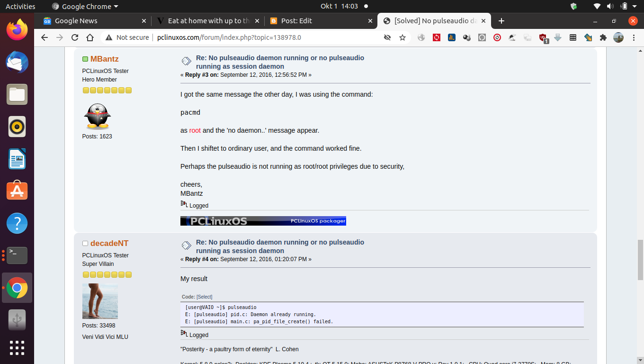Screen dimensions: 644x364
Task: Launch Firefox from the dock
Action: coord(17,29)
